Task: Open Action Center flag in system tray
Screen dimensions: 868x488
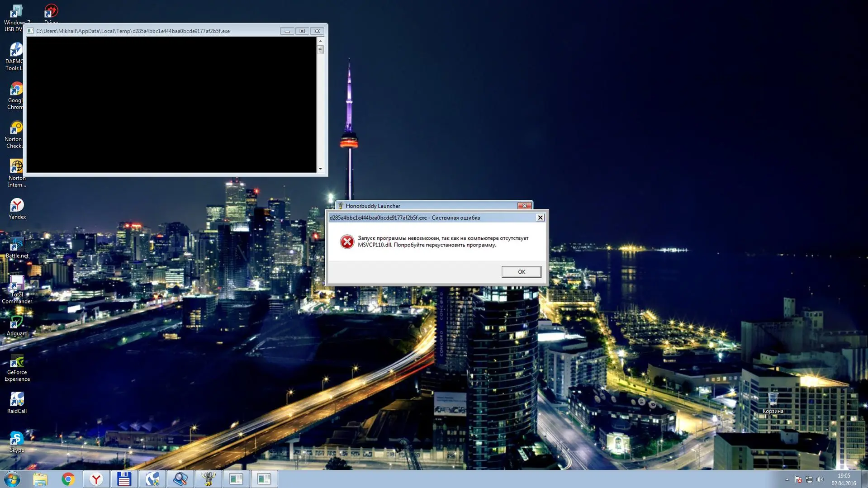Action: tap(798, 479)
